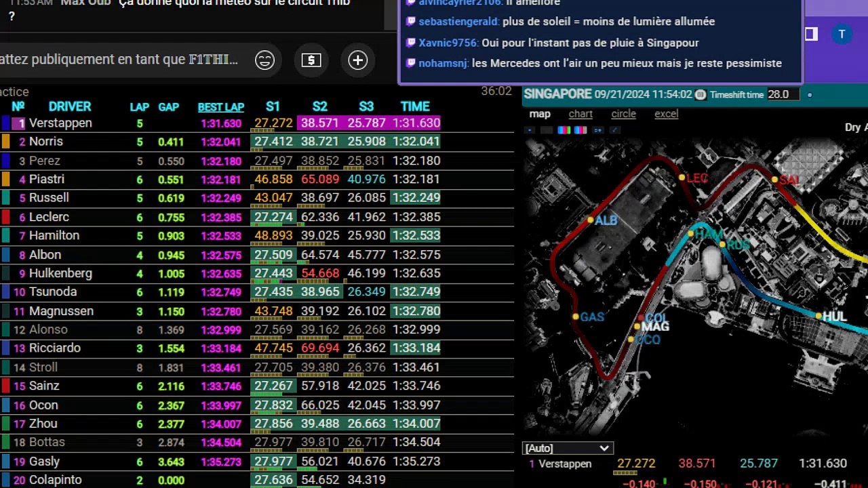The image size is (868, 488).
Task: Click the Timeshift time field showing 28.0
Action: [x=782, y=95]
